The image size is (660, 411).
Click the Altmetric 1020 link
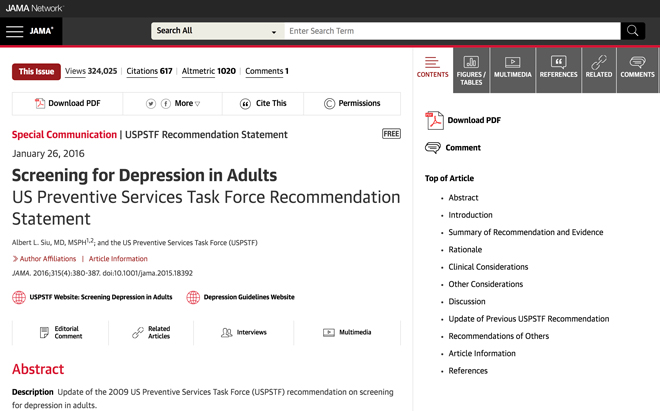tap(209, 71)
